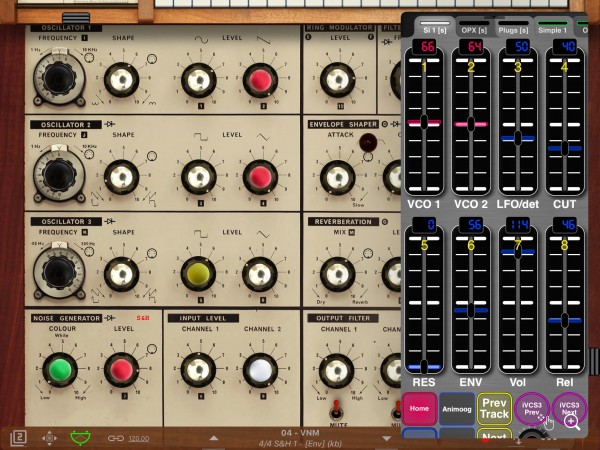Tap the circled number badge beside Envelope Shaper title

[x=385, y=124]
